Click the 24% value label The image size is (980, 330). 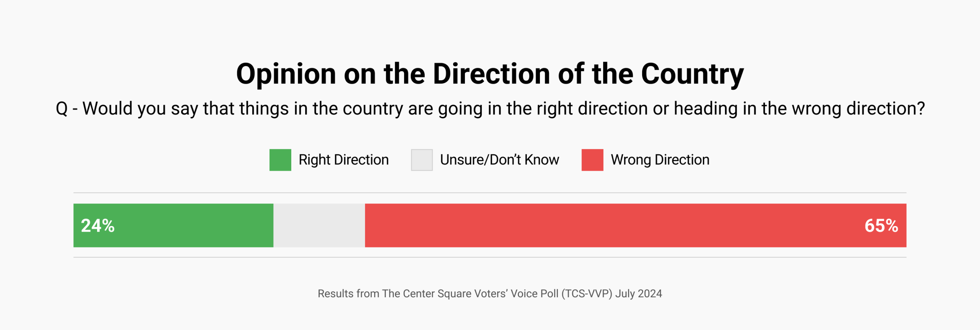click(98, 226)
